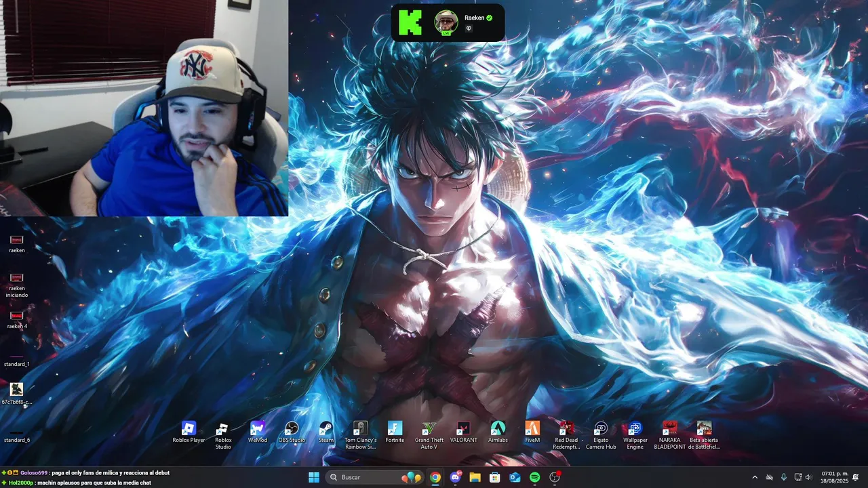Select the NARAKA BLADEPOINT shortcut
The width and height of the screenshot is (868, 488).
[x=669, y=435]
